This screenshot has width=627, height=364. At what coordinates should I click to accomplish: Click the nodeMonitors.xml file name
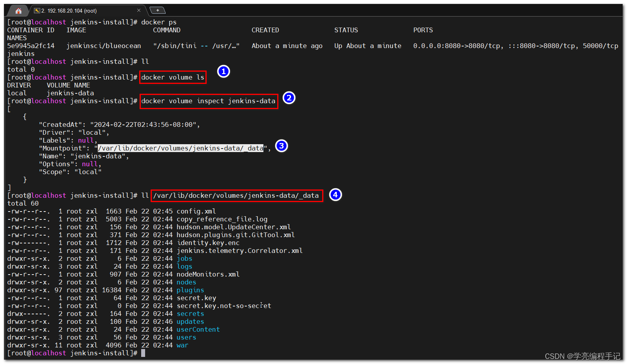pos(208,274)
